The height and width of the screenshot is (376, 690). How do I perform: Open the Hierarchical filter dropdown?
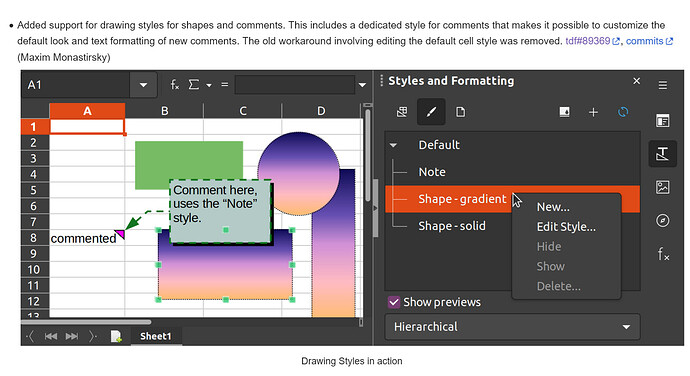(512, 327)
